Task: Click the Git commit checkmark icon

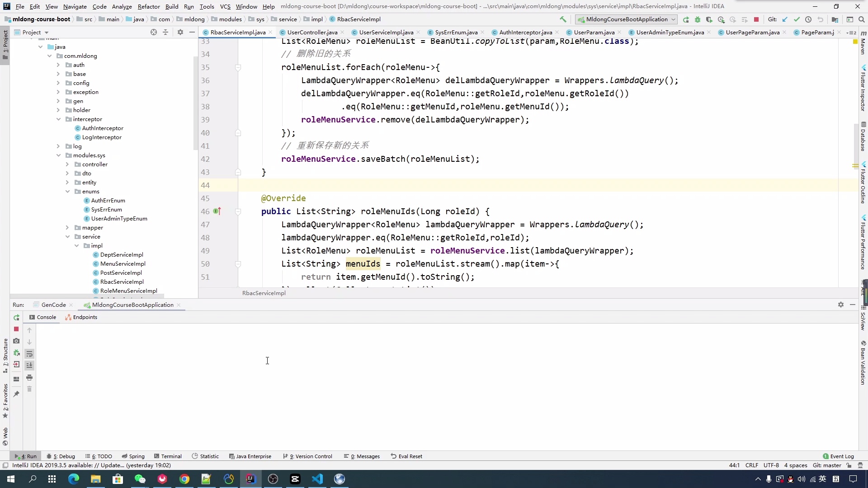Action: [797, 19]
